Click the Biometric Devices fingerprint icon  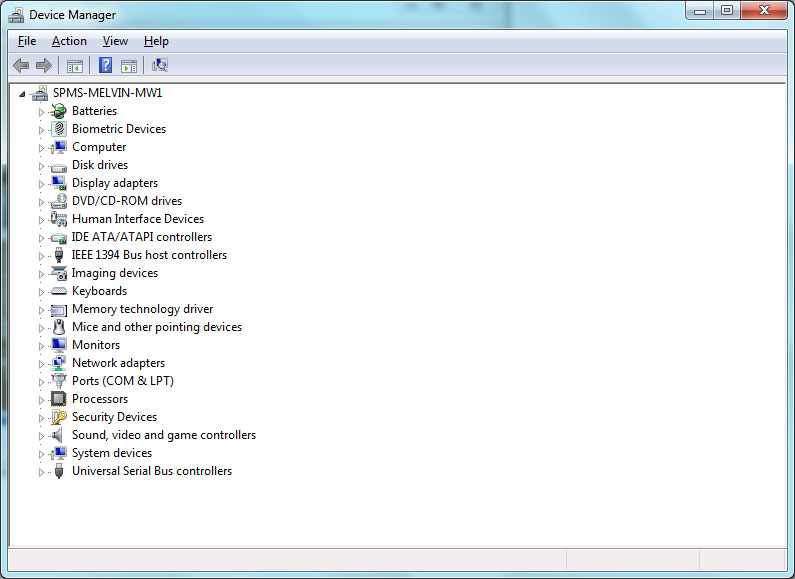pyautogui.click(x=59, y=129)
